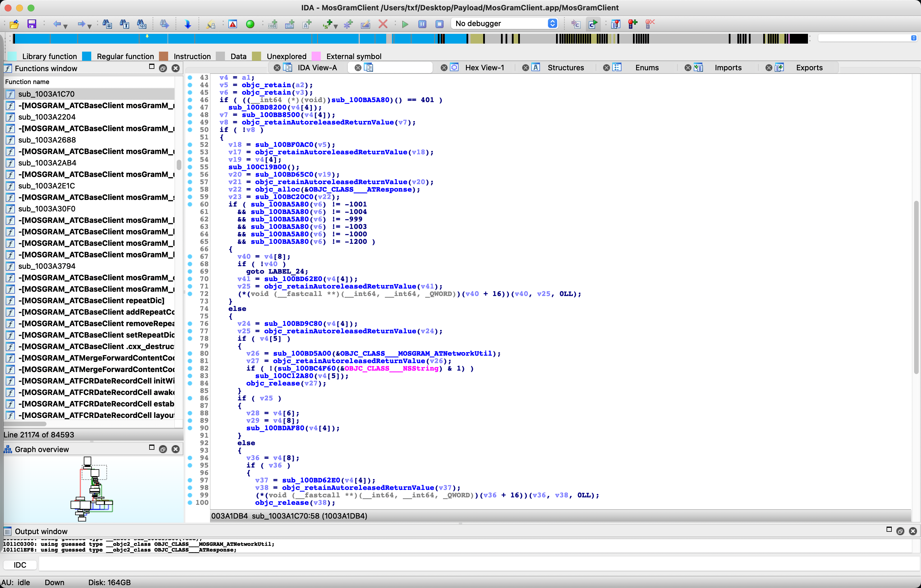Switch to the Hex View-1 tab
Image resolution: width=921 pixels, height=588 pixels.
point(484,68)
